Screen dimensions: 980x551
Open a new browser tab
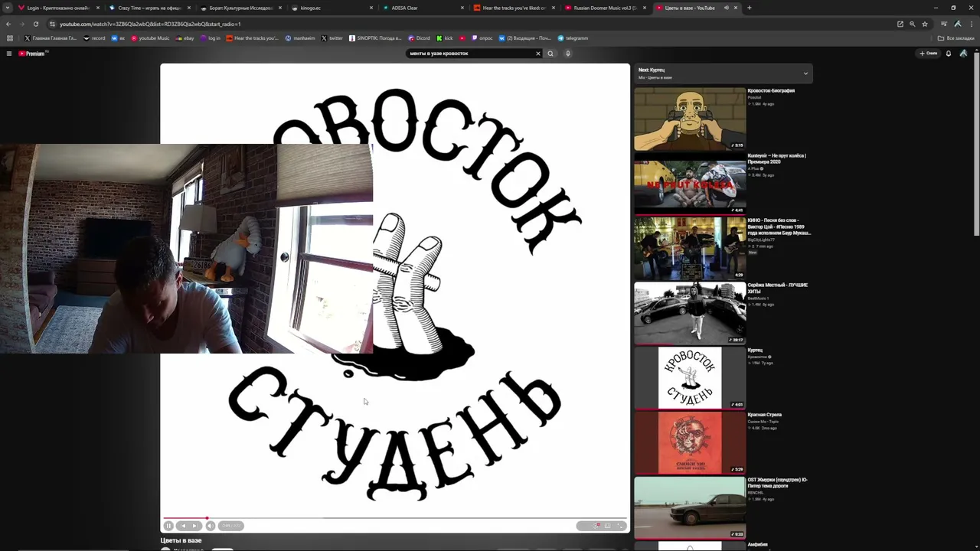pyautogui.click(x=749, y=8)
